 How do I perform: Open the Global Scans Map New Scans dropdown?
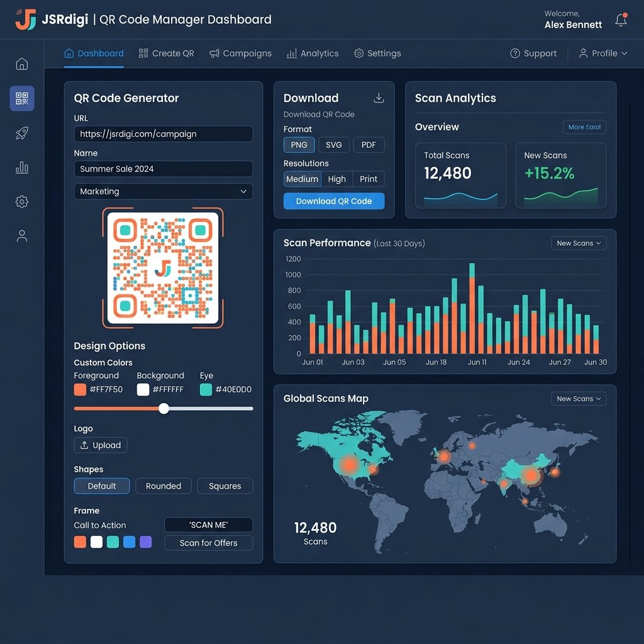[x=579, y=399]
